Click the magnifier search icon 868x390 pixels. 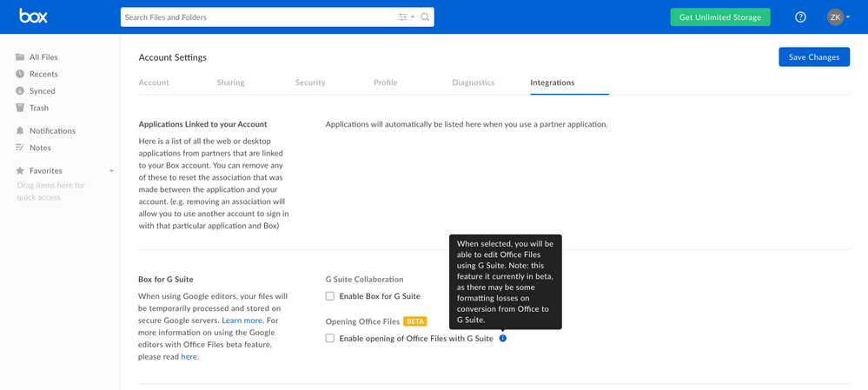point(425,17)
